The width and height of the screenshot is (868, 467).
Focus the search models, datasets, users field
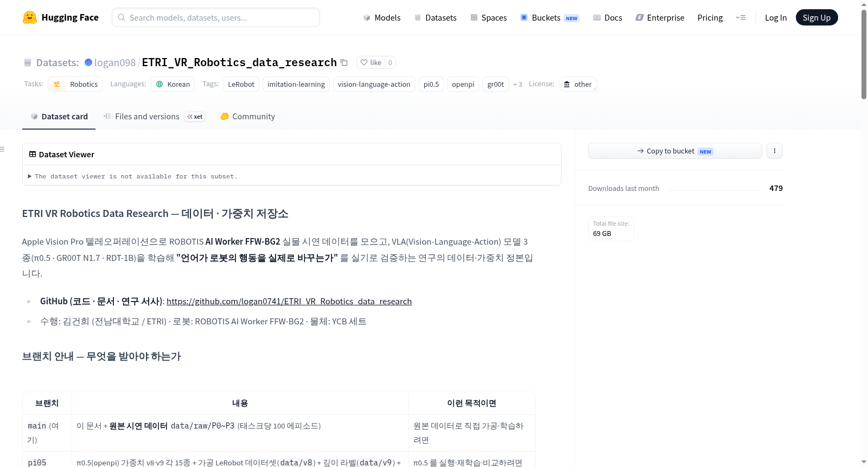216,17
